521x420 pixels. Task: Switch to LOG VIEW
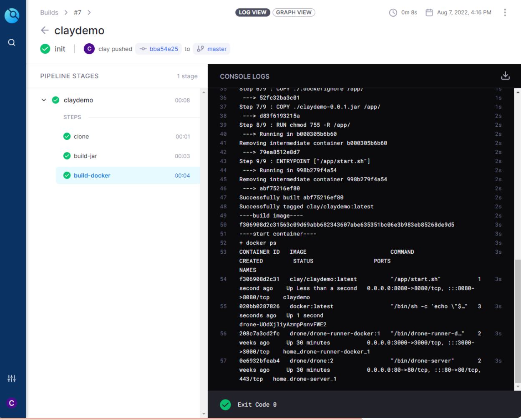[253, 12]
